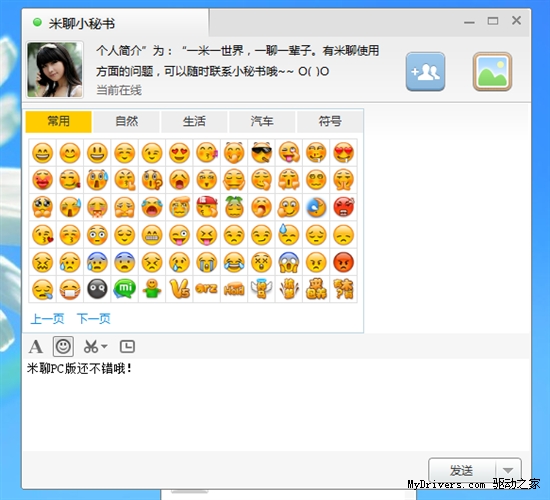
Task: Click the add contacts to group icon
Action: click(x=425, y=72)
